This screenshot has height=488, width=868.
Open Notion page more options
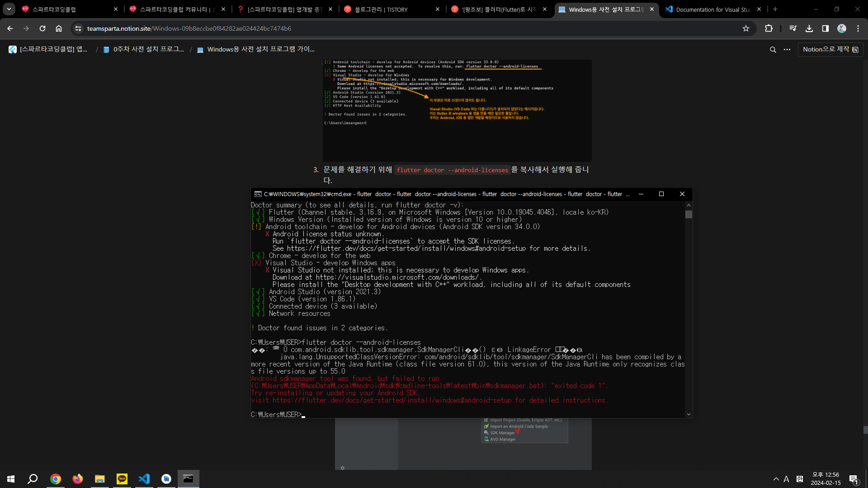pyautogui.click(x=787, y=50)
